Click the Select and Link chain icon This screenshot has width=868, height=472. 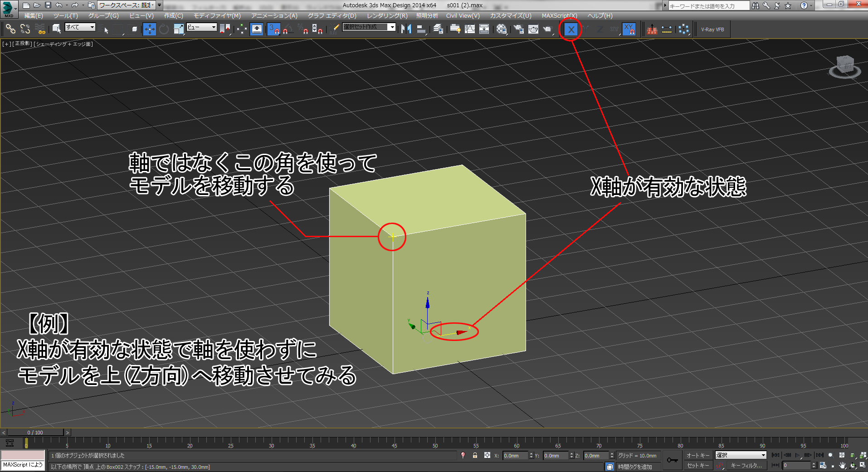(10, 29)
